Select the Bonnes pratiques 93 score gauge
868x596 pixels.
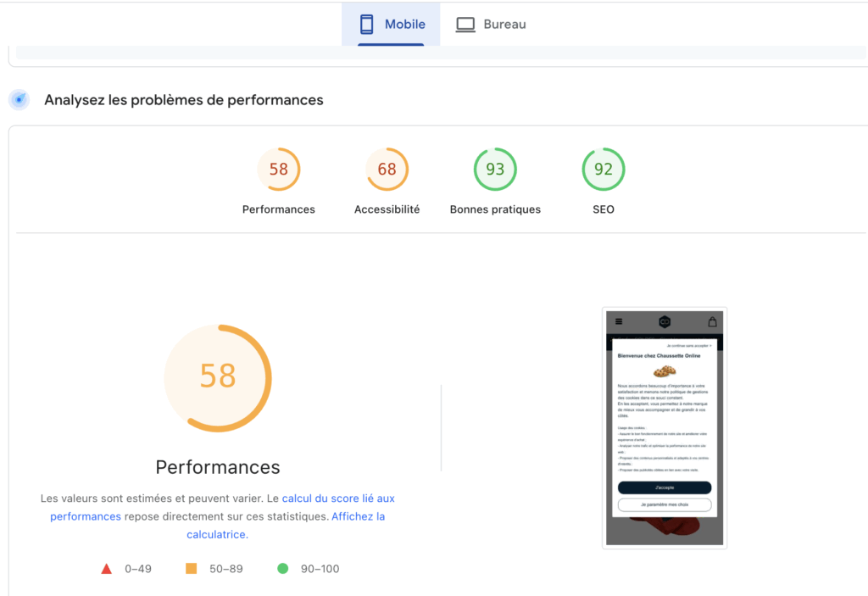pos(495,169)
